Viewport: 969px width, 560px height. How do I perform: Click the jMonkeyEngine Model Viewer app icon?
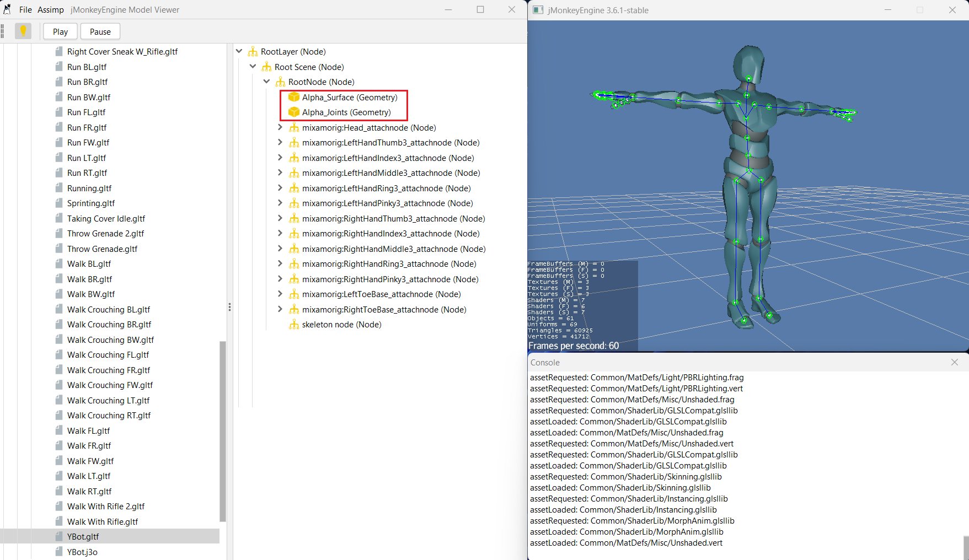click(7, 9)
